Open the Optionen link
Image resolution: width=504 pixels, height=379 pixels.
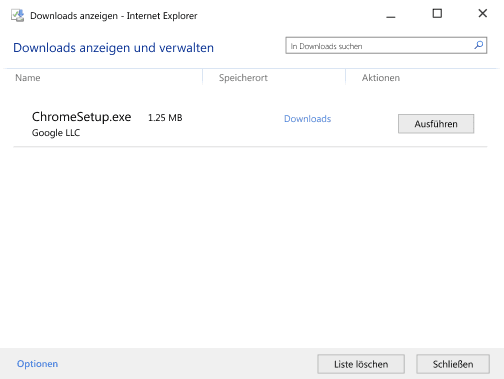coord(37,364)
